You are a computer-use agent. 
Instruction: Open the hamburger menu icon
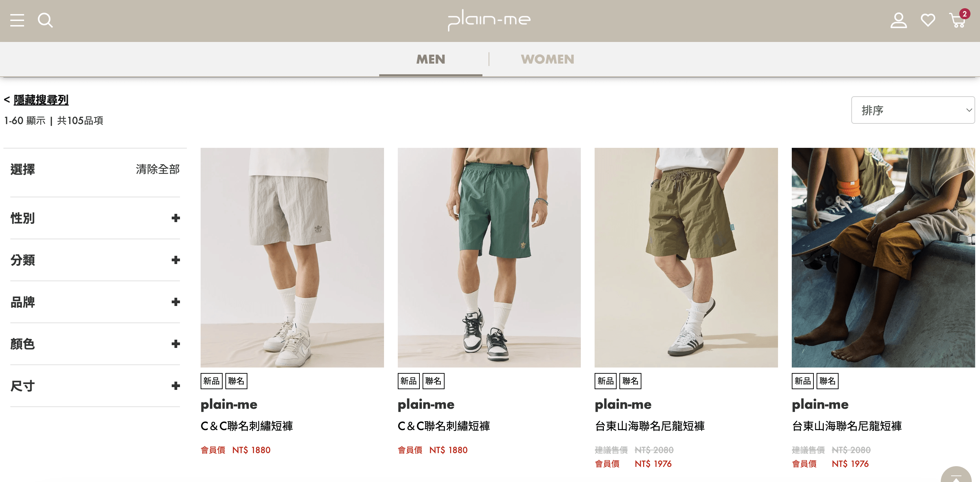17,20
